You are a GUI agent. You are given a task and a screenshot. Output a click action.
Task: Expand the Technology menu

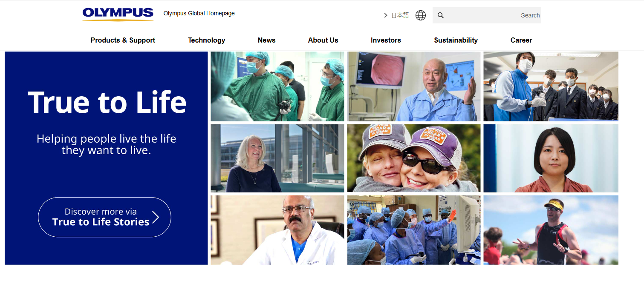206,40
